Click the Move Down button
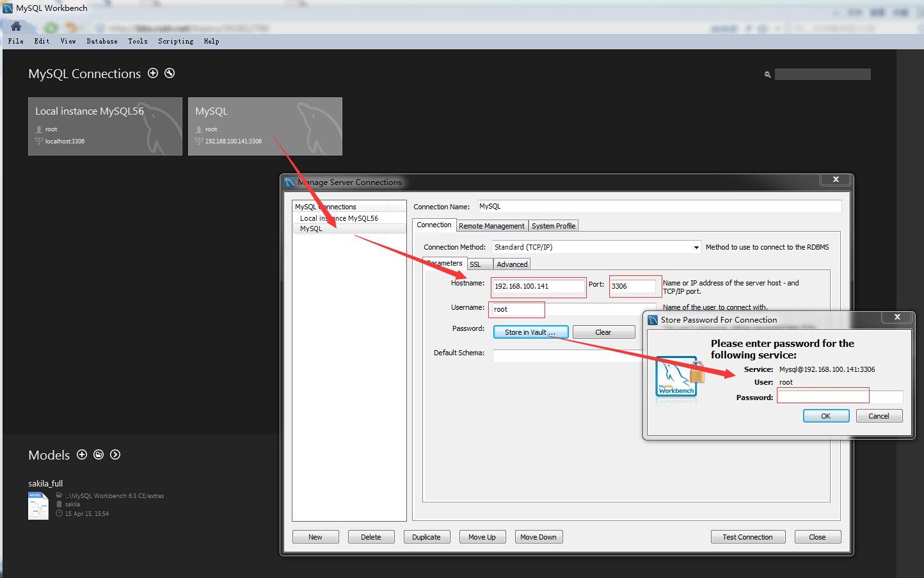Viewport: 924px width, 578px height. click(x=539, y=537)
